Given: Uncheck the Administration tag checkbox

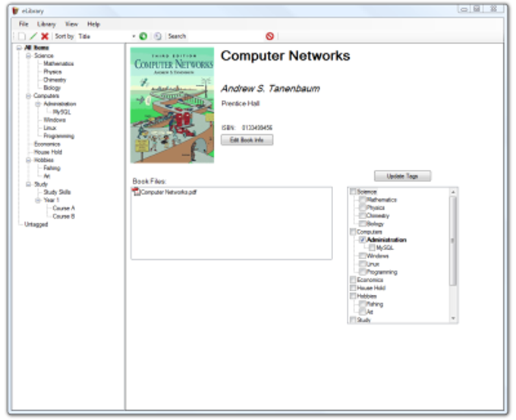Looking at the screenshot, I should 362,240.
